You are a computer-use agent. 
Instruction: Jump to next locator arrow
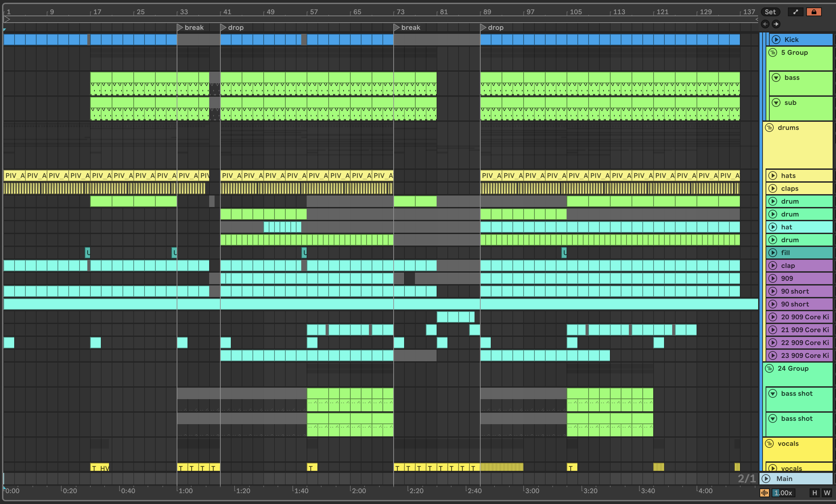coord(776,24)
